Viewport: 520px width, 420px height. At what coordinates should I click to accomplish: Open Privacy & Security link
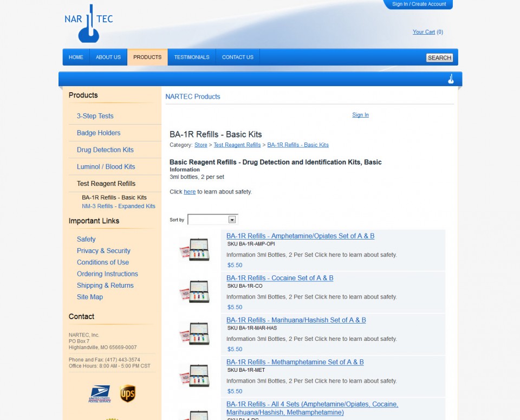(103, 251)
